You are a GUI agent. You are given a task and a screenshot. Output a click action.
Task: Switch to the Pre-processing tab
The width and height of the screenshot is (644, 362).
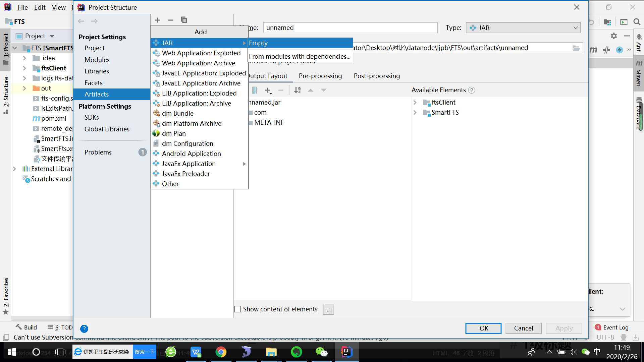(320, 76)
